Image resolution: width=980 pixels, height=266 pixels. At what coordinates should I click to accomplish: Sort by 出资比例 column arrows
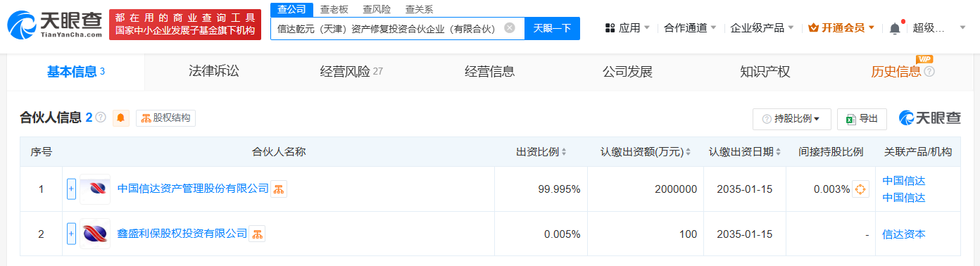tap(564, 152)
